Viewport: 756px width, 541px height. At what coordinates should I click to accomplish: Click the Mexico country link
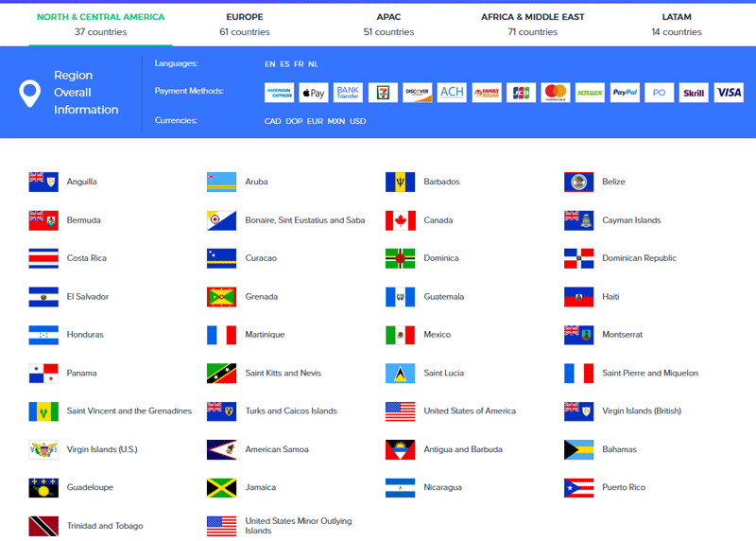click(x=438, y=335)
